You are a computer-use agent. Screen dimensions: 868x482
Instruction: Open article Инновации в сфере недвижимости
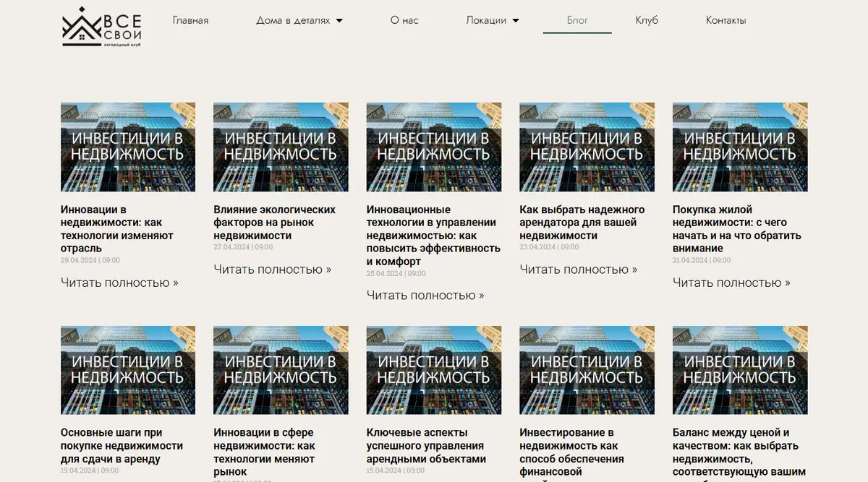264,452
